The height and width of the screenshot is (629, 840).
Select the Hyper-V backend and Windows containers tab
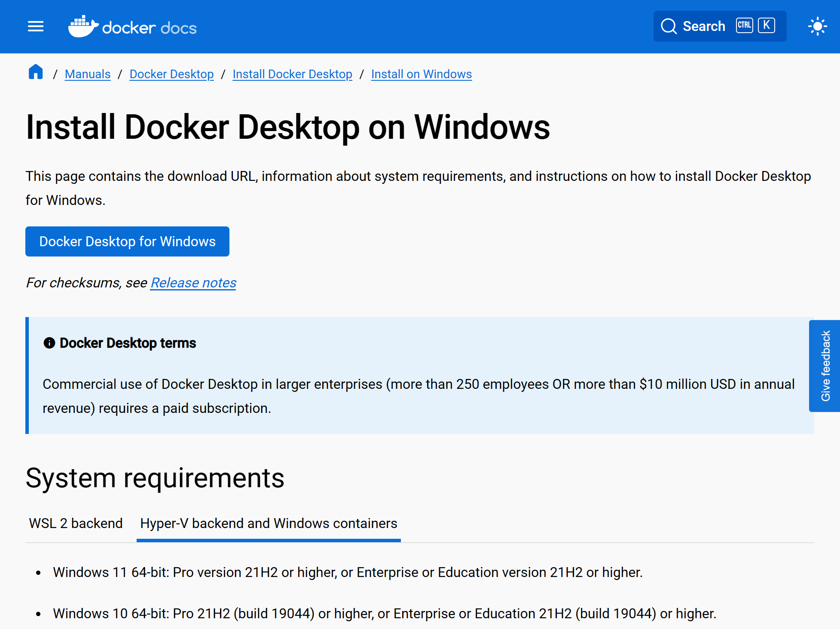coord(269,522)
